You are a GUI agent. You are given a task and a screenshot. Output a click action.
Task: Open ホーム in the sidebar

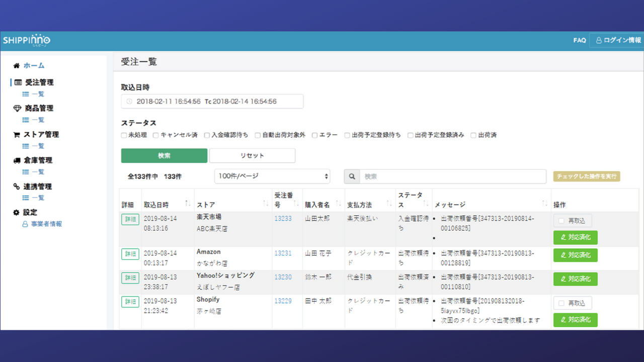coord(34,65)
